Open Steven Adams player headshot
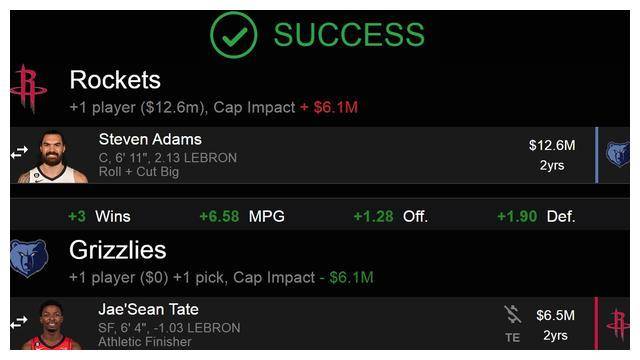The width and height of the screenshot is (640, 360). click(52, 157)
